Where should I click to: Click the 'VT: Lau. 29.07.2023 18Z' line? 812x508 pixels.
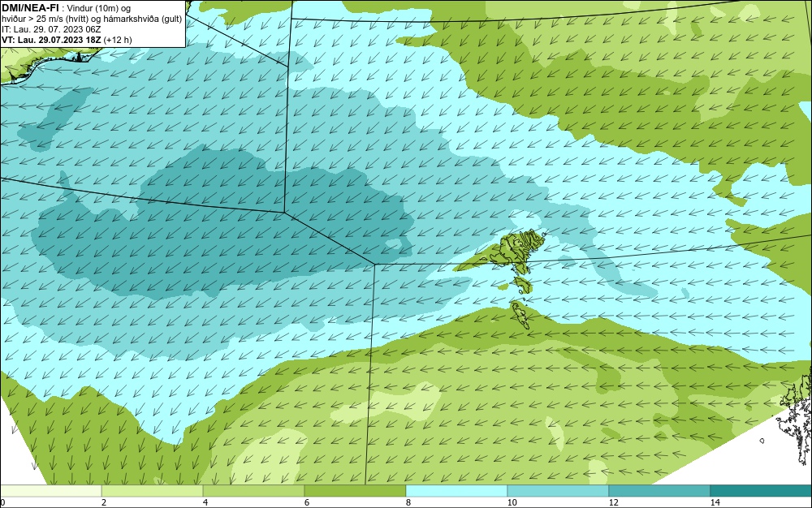(51, 40)
